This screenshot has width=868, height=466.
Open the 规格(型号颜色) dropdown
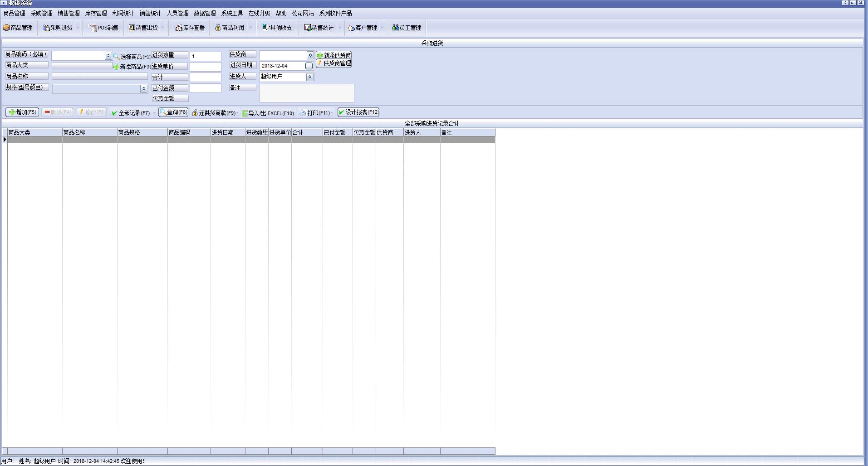tap(143, 89)
